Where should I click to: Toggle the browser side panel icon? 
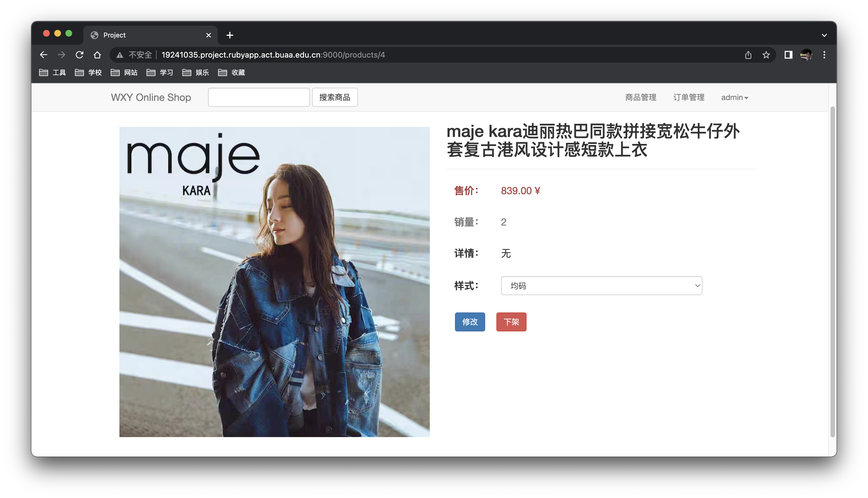point(788,55)
